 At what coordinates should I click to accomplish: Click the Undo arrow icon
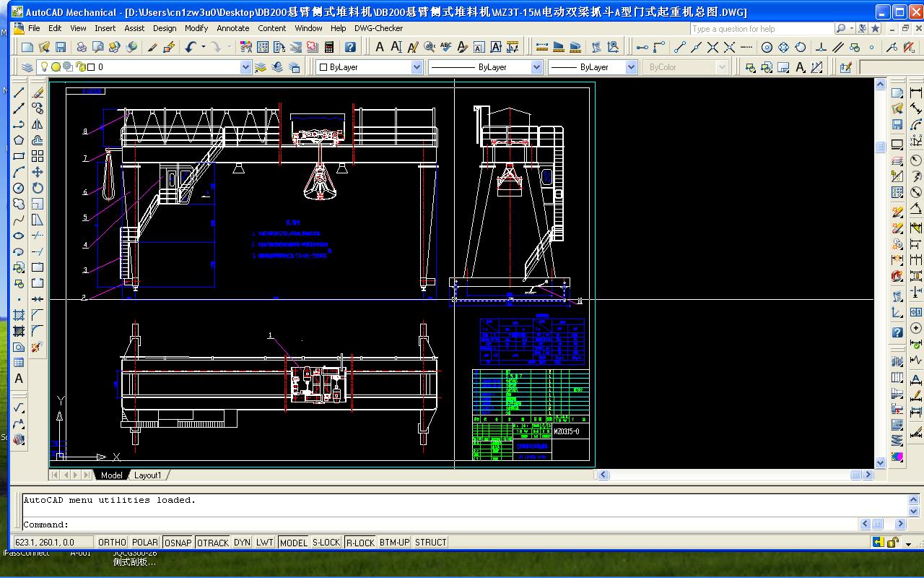point(191,47)
